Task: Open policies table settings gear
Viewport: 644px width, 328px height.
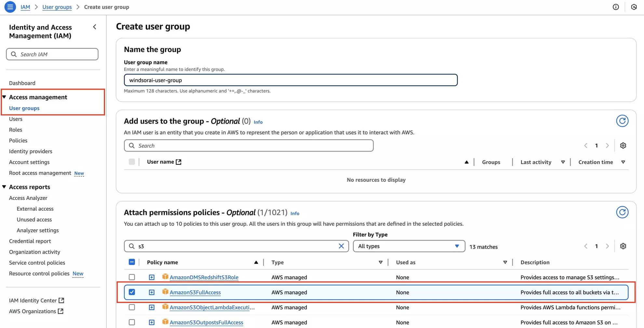Action: point(623,246)
